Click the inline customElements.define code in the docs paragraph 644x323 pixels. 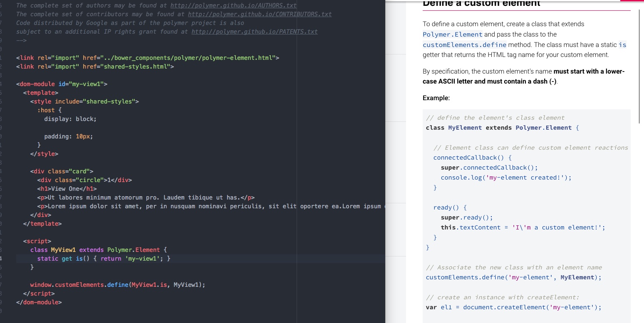pos(465,45)
